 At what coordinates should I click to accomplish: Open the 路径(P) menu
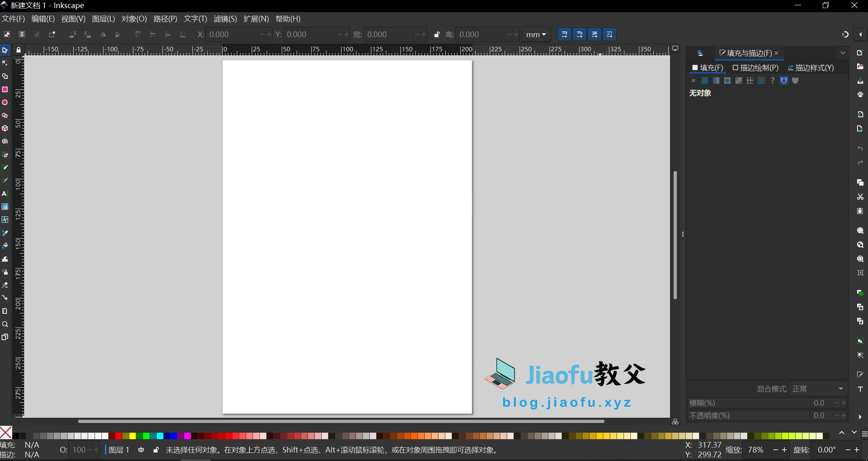165,19
